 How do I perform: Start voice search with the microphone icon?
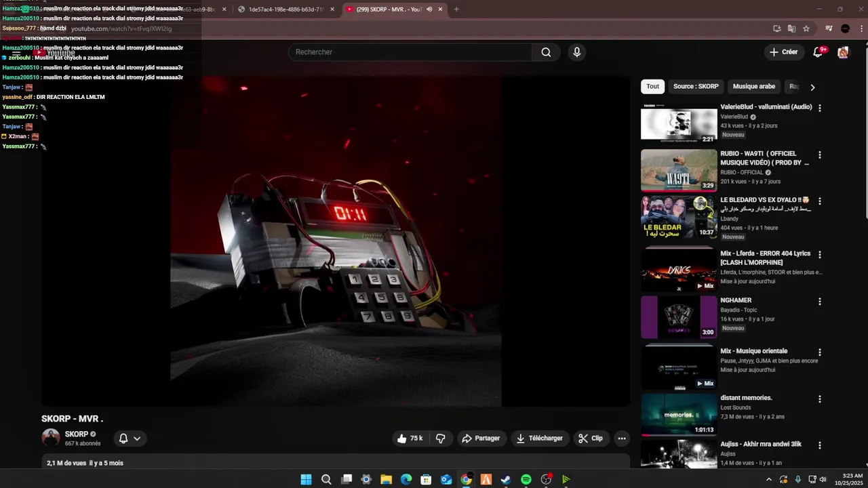point(576,52)
